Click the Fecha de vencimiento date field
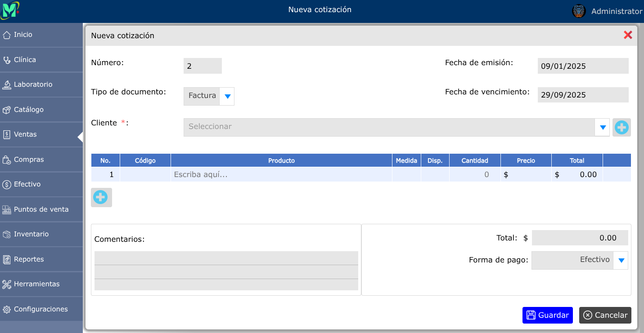The height and width of the screenshot is (333, 644). click(x=583, y=95)
